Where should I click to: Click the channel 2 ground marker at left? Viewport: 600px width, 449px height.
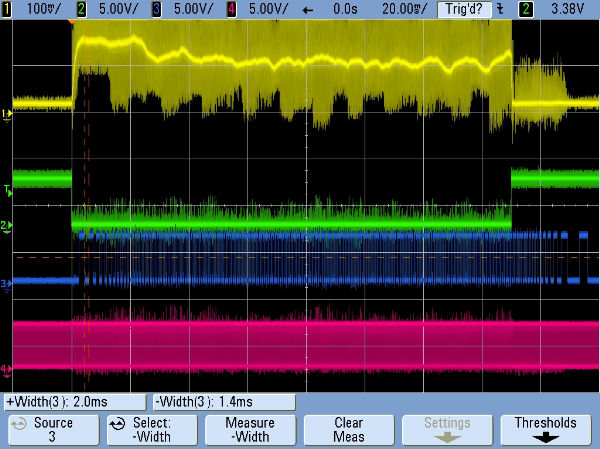[x=6, y=226]
